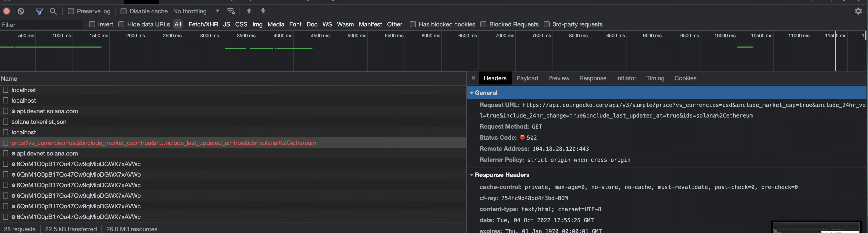This screenshot has height=233, width=868.
Task: Filter requests by Fetch/XHR
Action: (x=203, y=24)
